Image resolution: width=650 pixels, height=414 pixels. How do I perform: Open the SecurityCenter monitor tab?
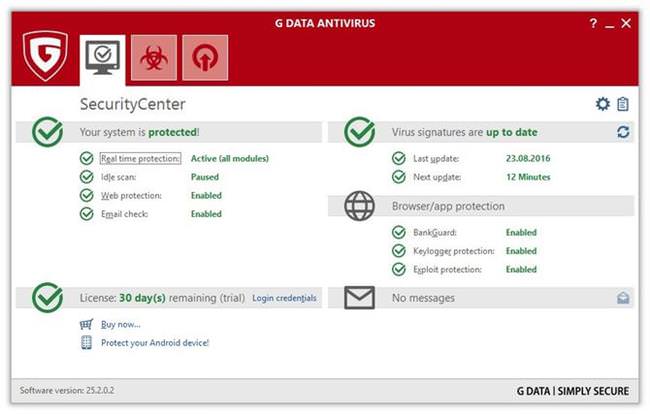(102, 59)
